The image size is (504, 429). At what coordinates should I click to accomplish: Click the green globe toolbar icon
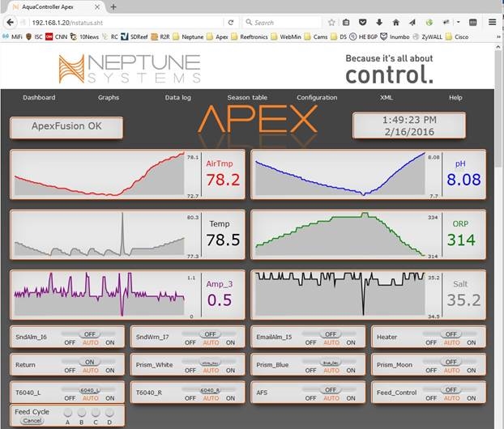point(429,23)
